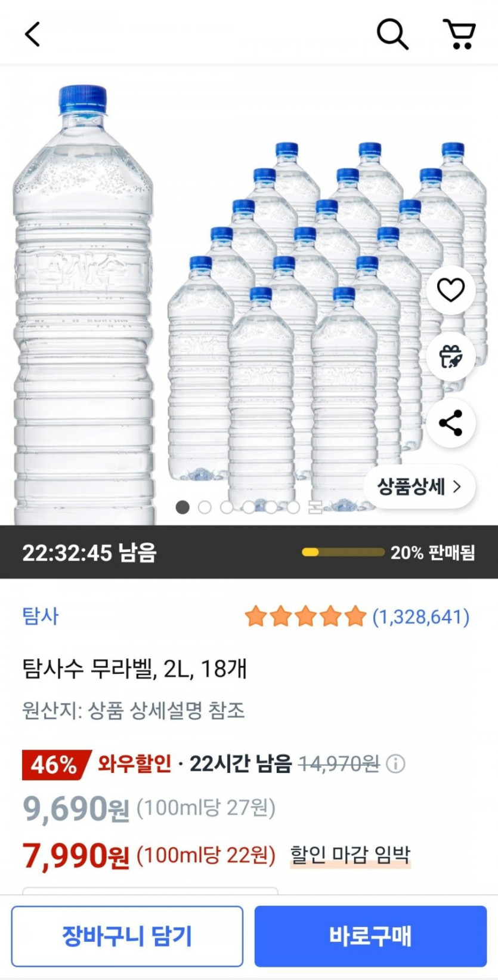This screenshot has height=980, width=498.
Task: Open the 탐사 brand link
Action: pyautogui.click(x=41, y=616)
